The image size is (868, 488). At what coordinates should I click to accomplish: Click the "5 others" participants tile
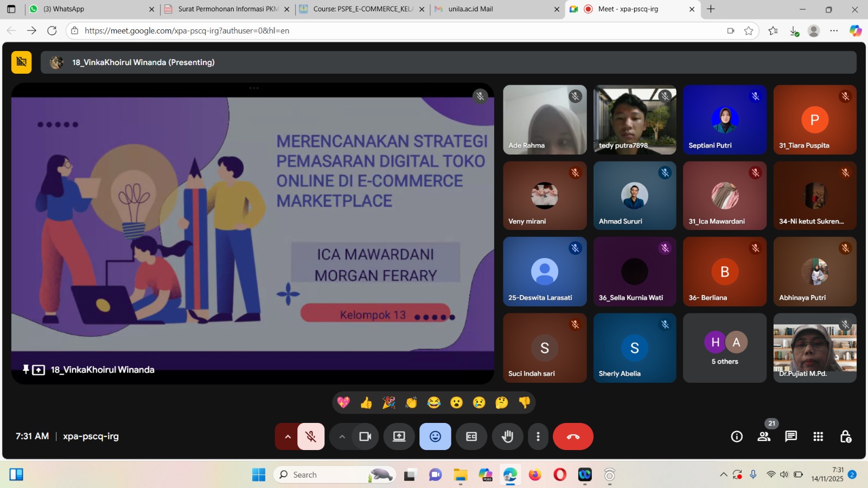click(724, 348)
